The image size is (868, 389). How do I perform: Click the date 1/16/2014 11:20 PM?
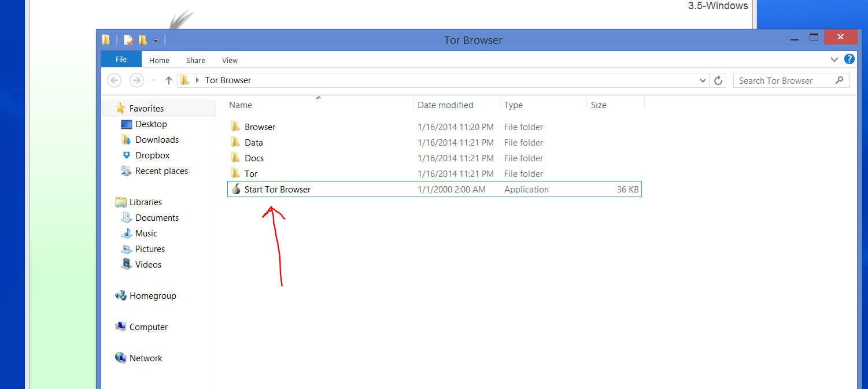tap(456, 127)
